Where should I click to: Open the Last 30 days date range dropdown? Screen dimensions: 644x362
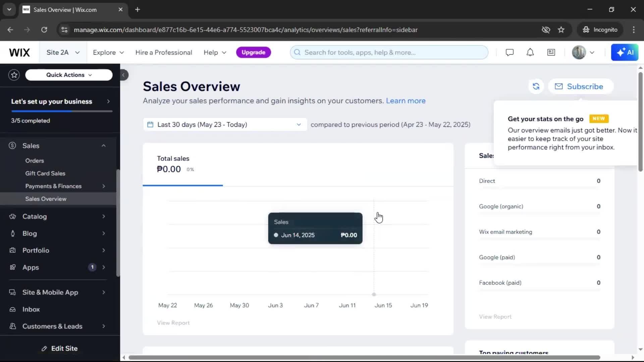click(x=225, y=124)
